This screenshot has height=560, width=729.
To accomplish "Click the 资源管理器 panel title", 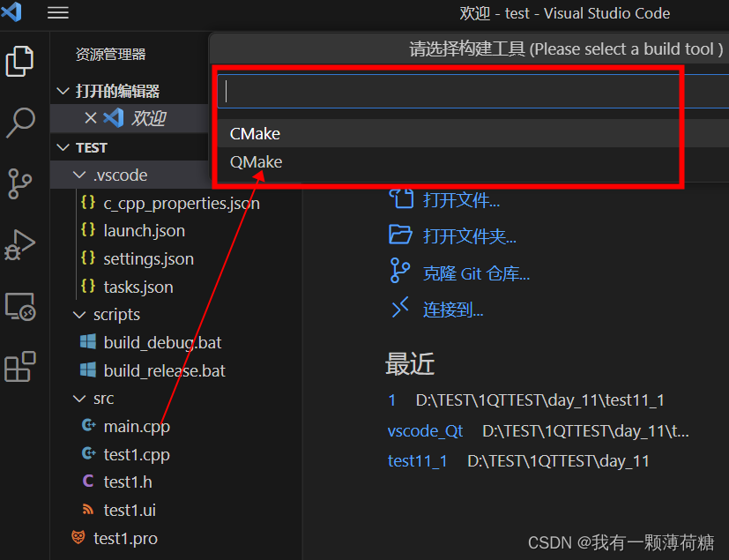I will pyautogui.click(x=111, y=54).
